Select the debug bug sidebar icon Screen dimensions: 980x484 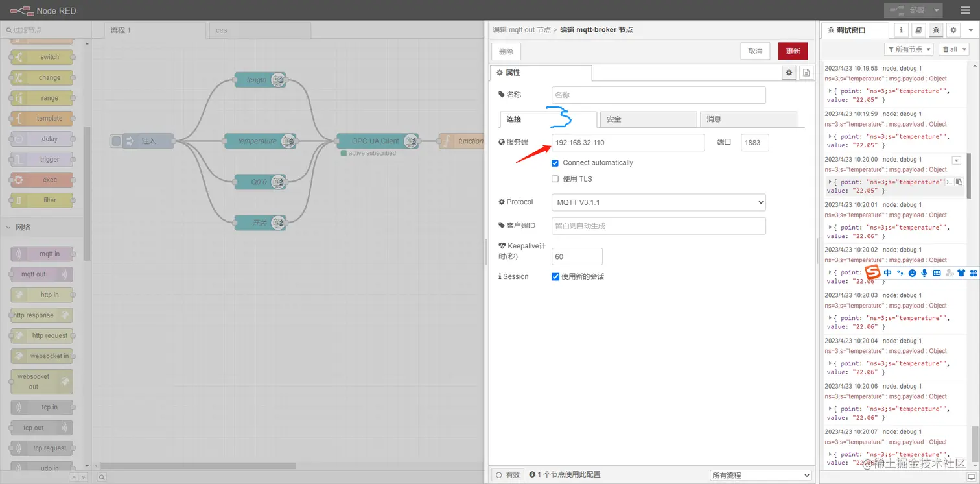click(936, 30)
